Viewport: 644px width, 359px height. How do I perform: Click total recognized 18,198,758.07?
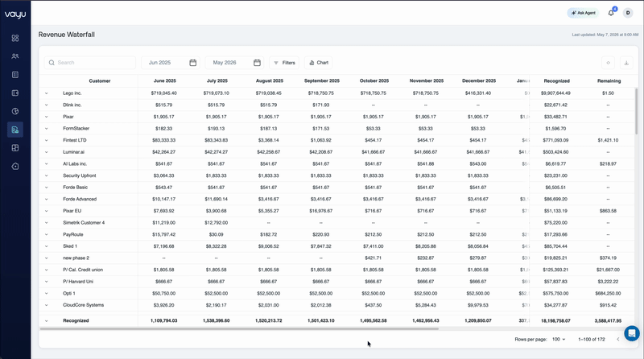click(555, 321)
